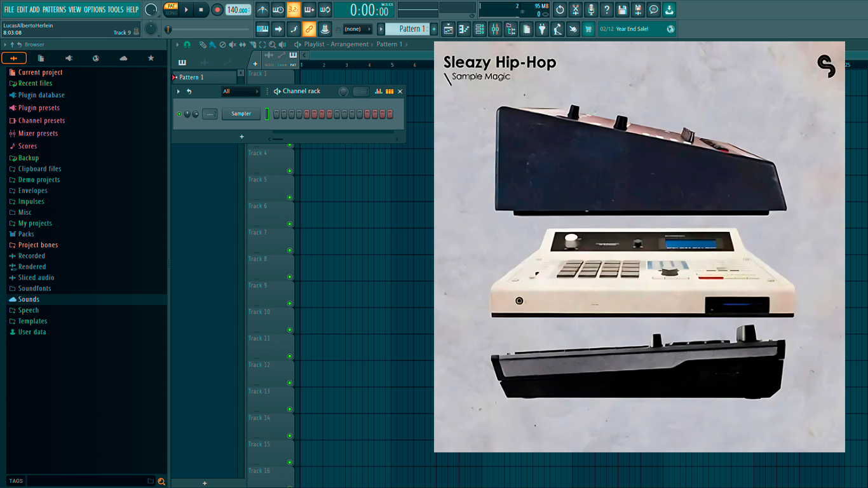Click the tempo tapper icon

(557, 29)
